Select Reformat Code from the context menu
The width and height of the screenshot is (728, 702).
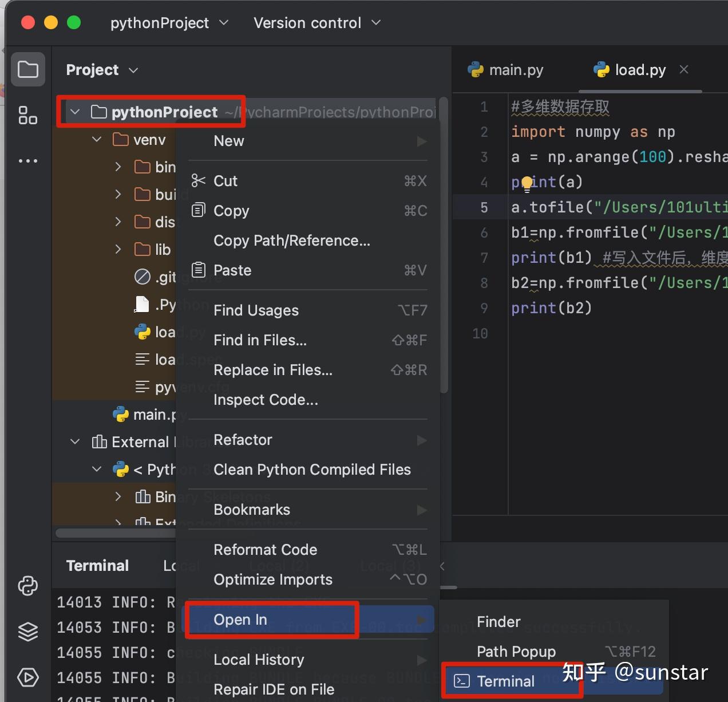click(265, 549)
